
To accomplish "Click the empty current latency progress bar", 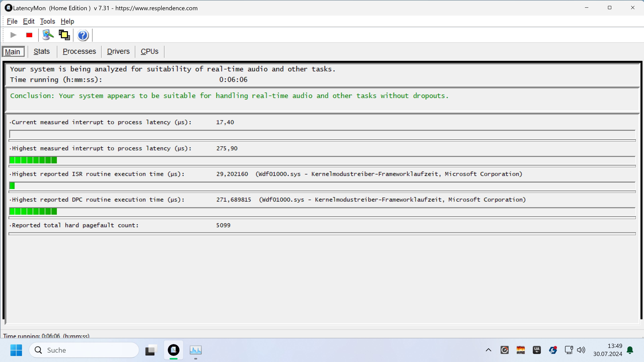I will [322, 134].
